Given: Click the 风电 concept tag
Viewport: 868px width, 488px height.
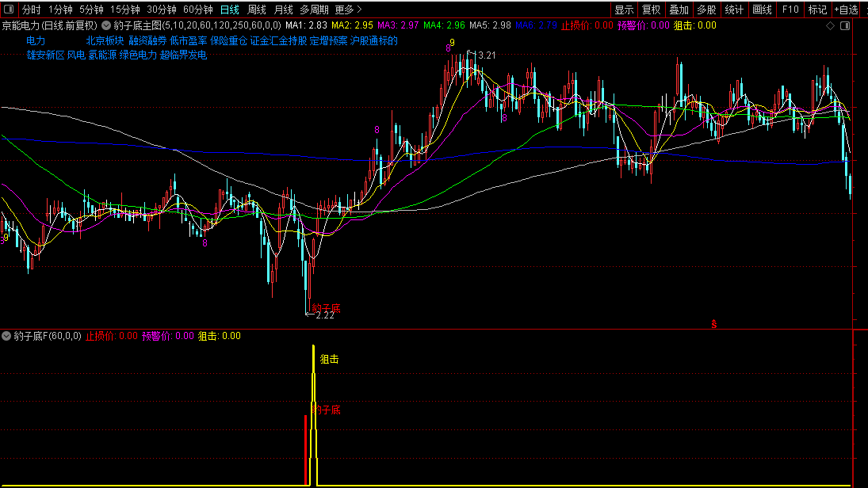Looking at the screenshot, I should pyautogui.click(x=76, y=55).
